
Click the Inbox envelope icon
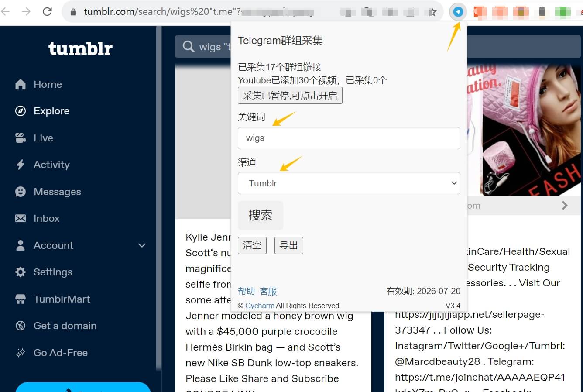(x=21, y=218)
